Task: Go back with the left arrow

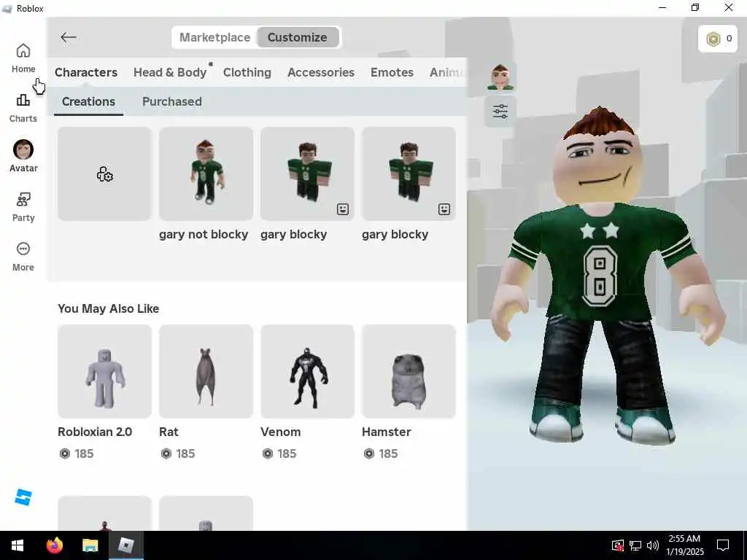Action: (x=68, y=37)
